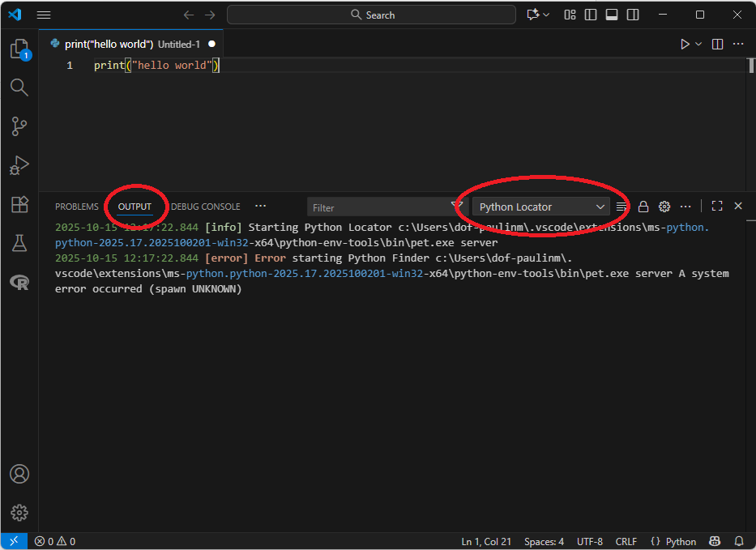Viewport: 756px width, 550px height.
Task: Click the Accounts icon
Action: click(19, 474)
